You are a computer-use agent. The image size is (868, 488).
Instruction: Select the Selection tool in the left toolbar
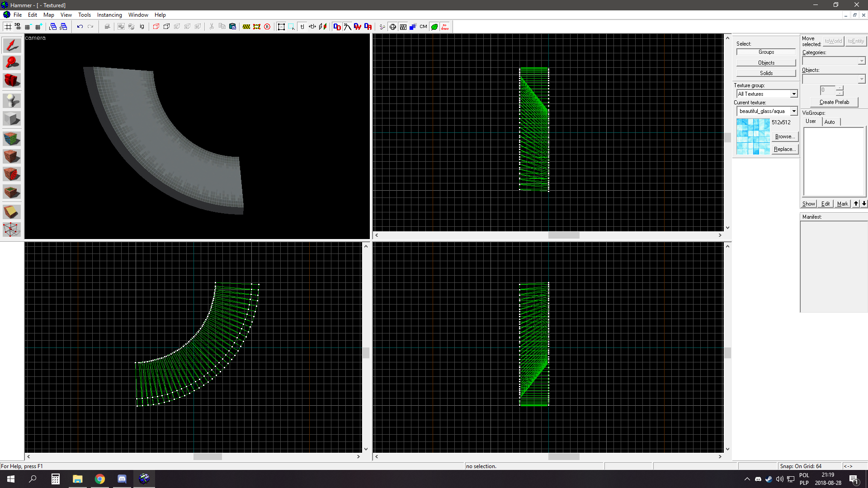click(11, 45)
